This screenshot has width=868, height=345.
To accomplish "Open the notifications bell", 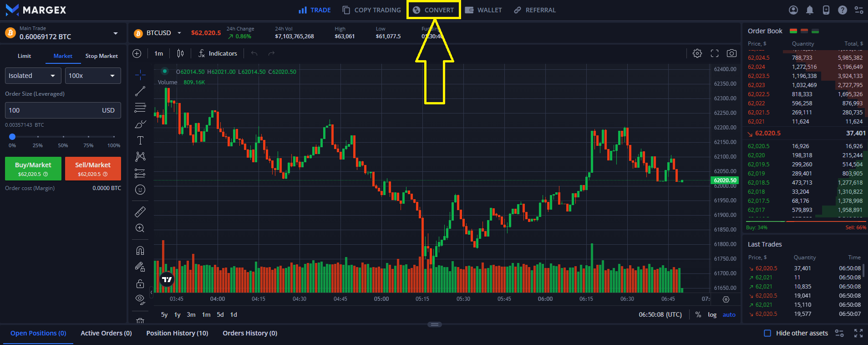I will click(810, 10).
